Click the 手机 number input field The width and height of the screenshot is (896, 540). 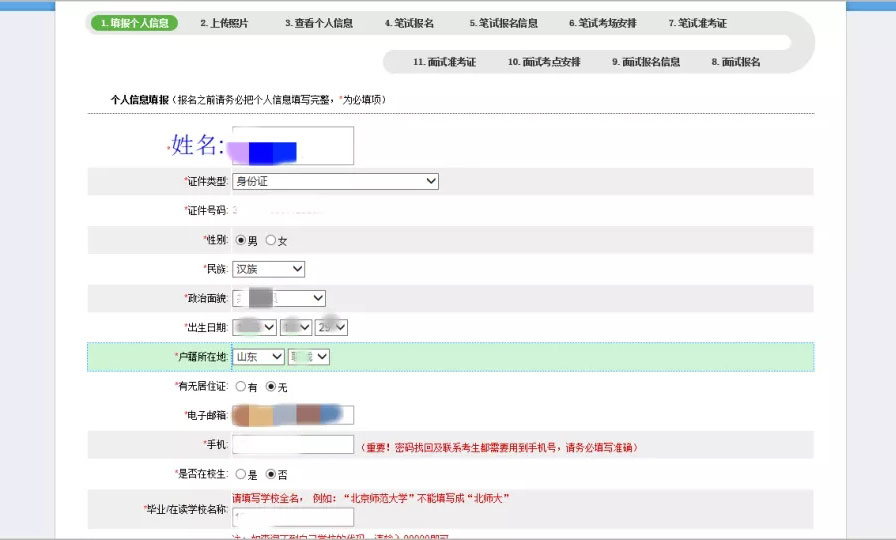pyautogui.click(x=293, y=444)
